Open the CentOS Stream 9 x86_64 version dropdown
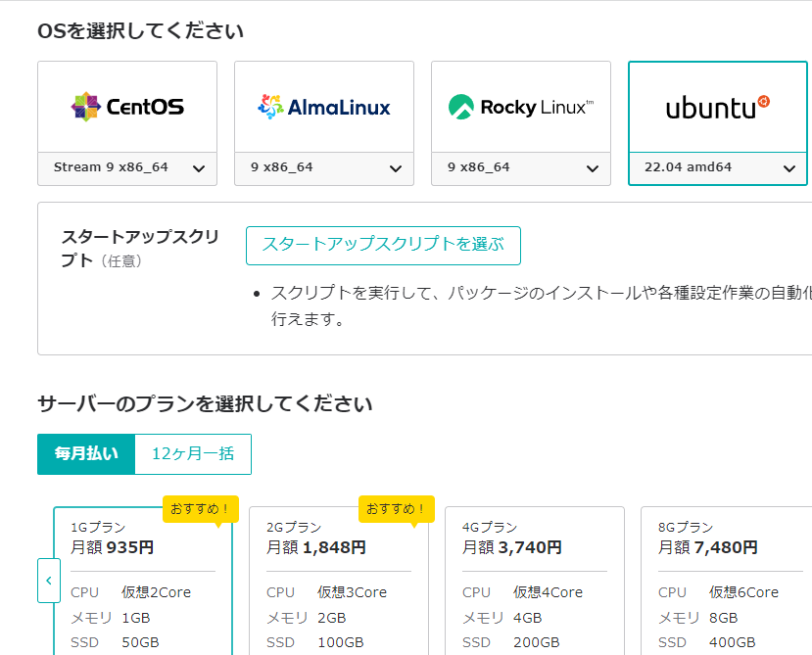Image resolution: width=812 pixels, height=655 pixels. click(126, 167)
